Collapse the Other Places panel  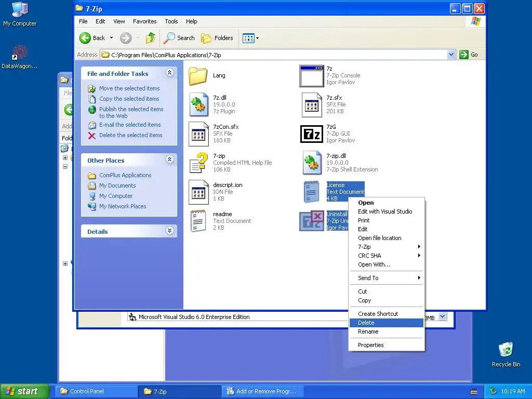170,159
